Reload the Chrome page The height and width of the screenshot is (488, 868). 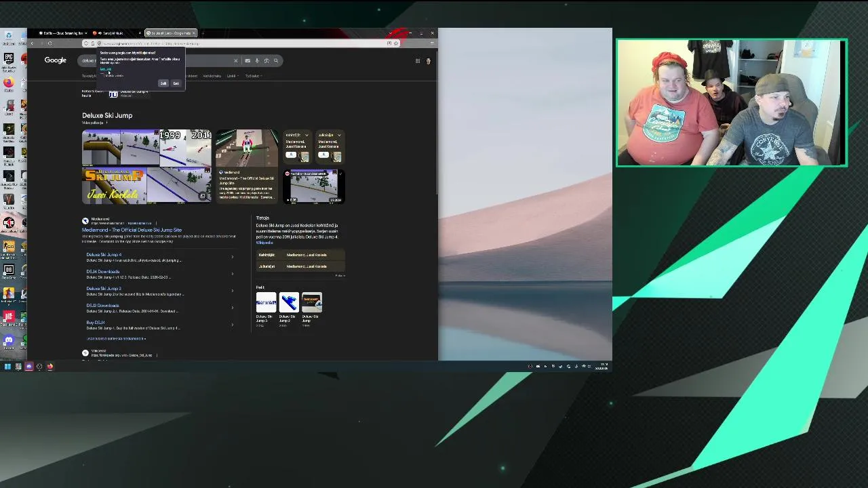click(50, 43)
